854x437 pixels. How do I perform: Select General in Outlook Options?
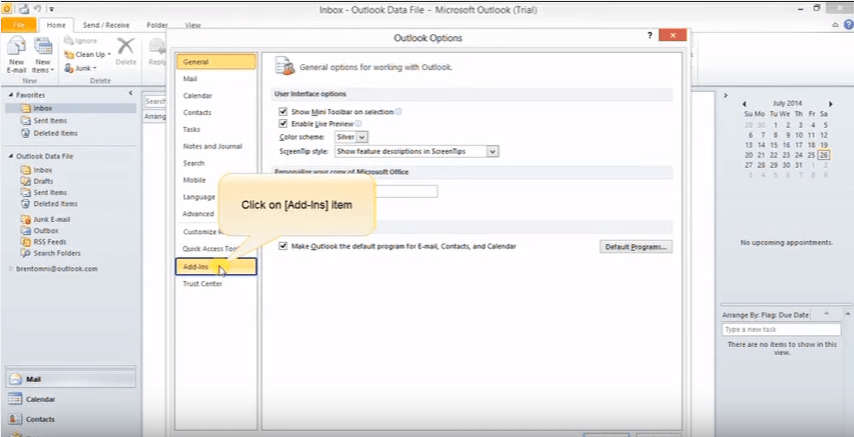216,62
